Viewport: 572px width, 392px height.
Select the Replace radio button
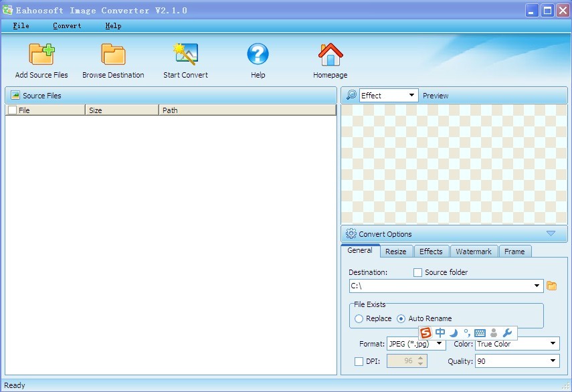[359, 319]
